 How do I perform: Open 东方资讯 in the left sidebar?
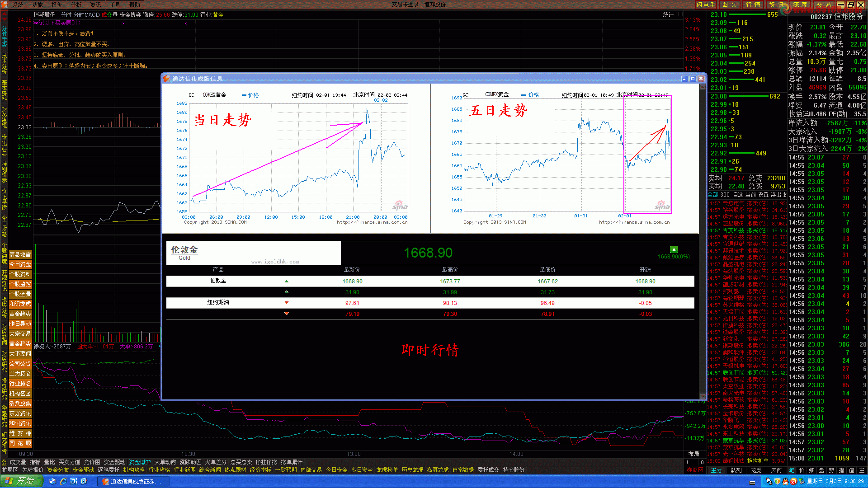pos(20,413)
